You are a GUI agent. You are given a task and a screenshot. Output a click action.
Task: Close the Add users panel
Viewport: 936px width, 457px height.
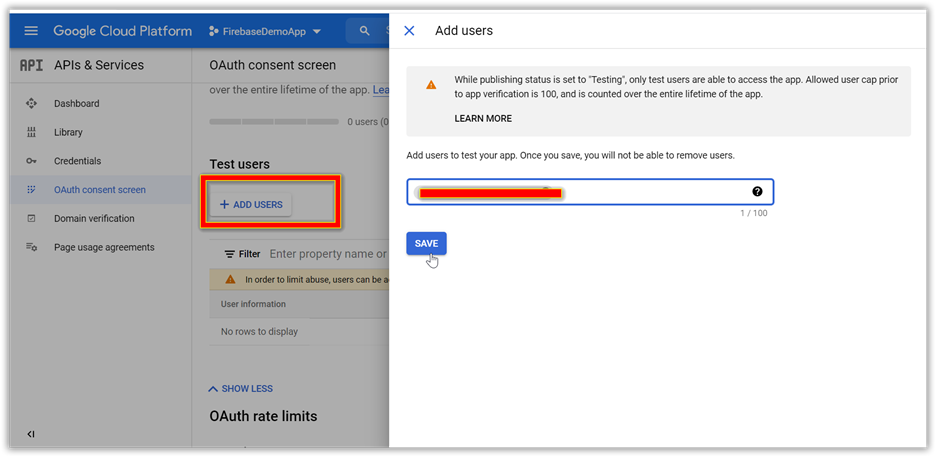tap(409, 31)
